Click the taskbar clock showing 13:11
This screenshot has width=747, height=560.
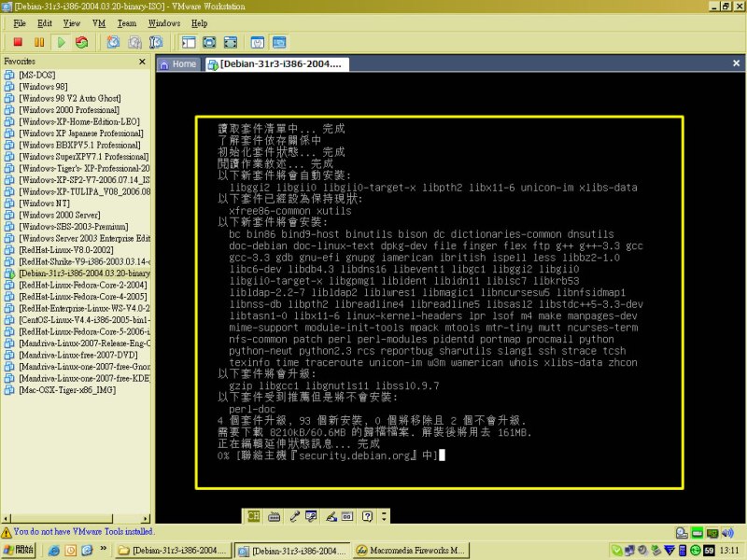(729, 551)
